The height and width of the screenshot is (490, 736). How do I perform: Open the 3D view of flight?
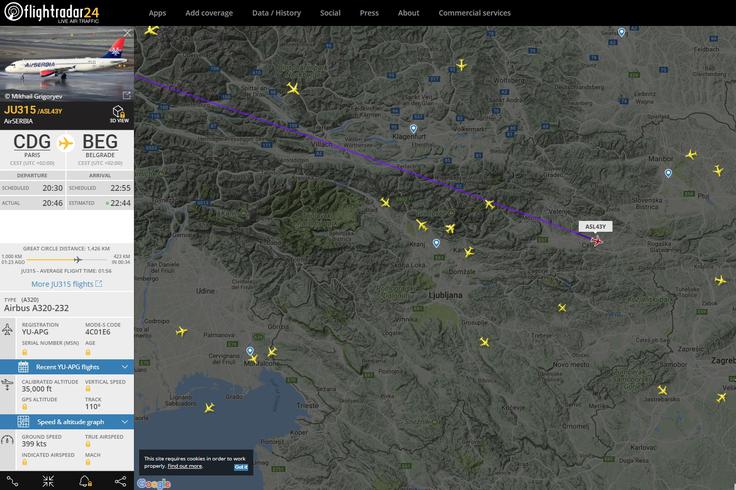(119, 115)
